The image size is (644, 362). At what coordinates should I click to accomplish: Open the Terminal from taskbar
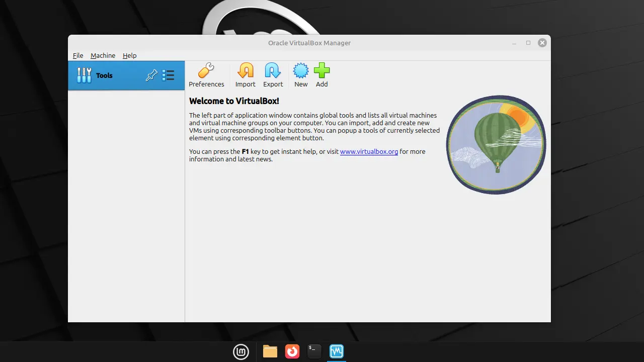coord(314,351)
